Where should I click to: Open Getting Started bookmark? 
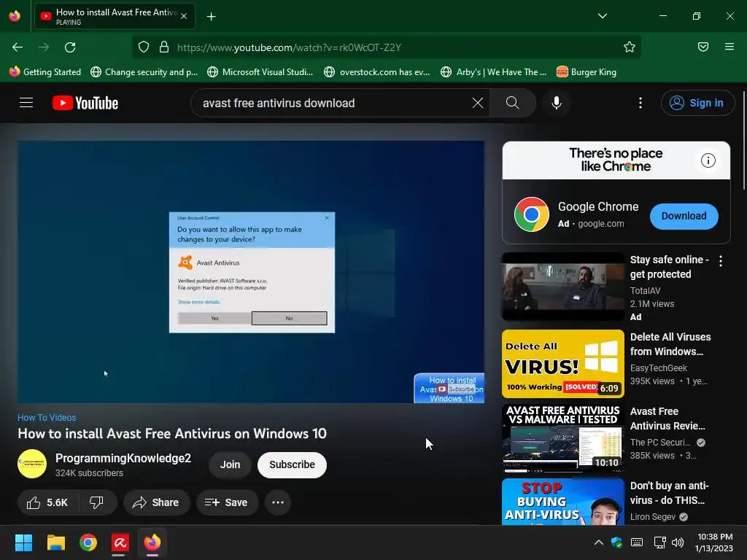click(x=45, y=72)
